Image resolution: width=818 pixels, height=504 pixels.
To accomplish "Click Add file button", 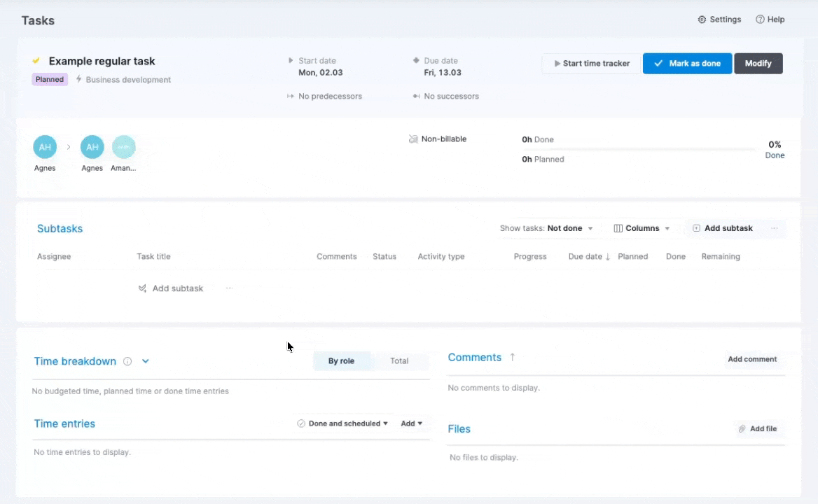I will 758,428.
